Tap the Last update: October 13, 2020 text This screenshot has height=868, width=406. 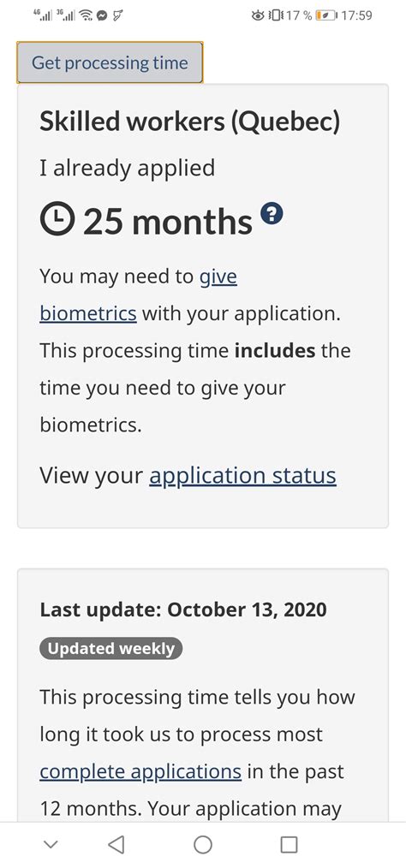(x=183, y=609)
